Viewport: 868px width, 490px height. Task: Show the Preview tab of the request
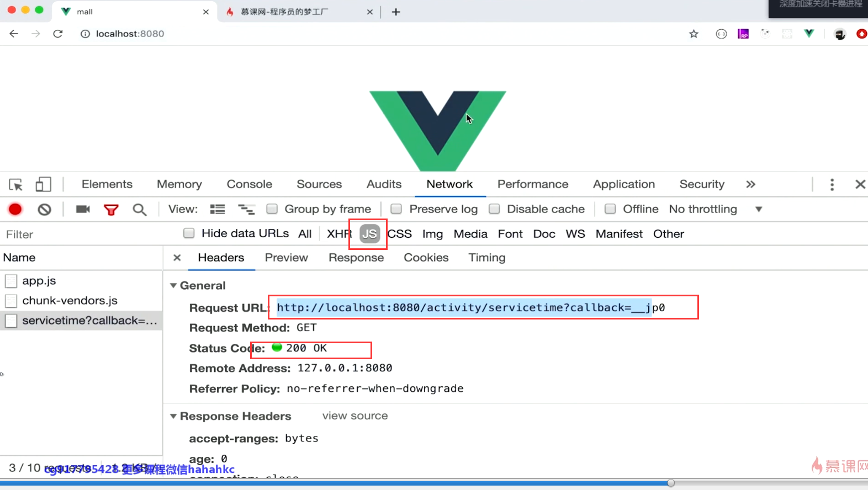(x=287, y=258)
